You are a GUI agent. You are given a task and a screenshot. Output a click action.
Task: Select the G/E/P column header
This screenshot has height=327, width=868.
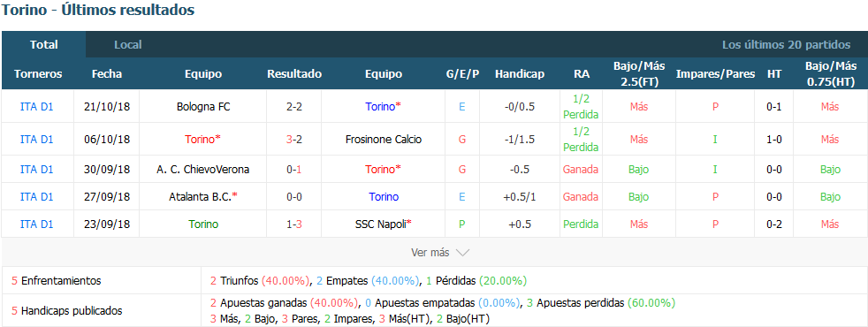462,74
